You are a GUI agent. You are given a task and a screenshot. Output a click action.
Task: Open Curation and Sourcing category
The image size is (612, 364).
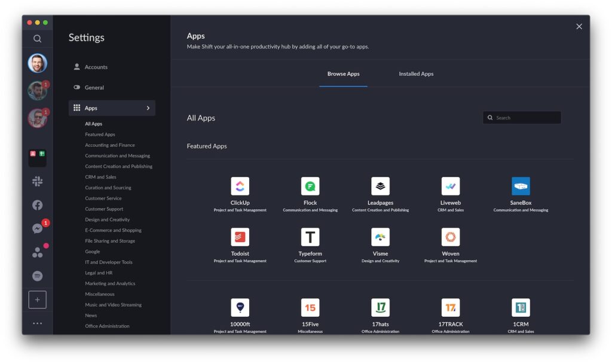click(108, 188)
